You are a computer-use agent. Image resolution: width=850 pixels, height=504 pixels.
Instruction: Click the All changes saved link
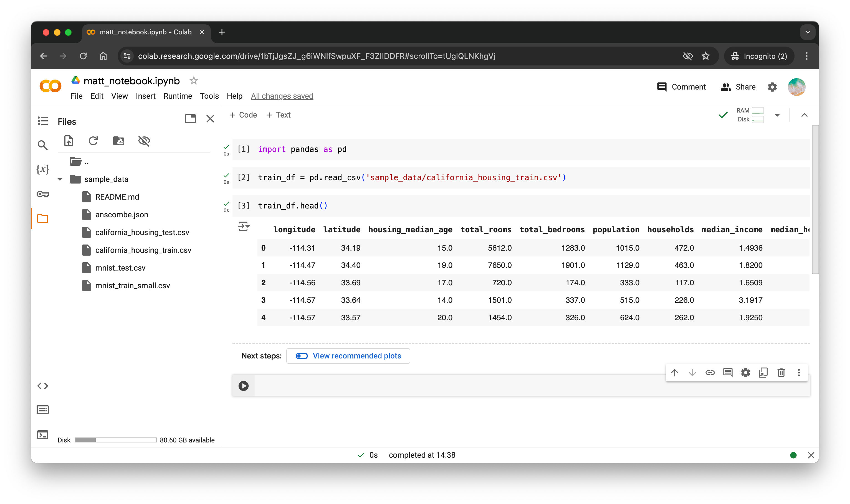(x=282, y=96)
